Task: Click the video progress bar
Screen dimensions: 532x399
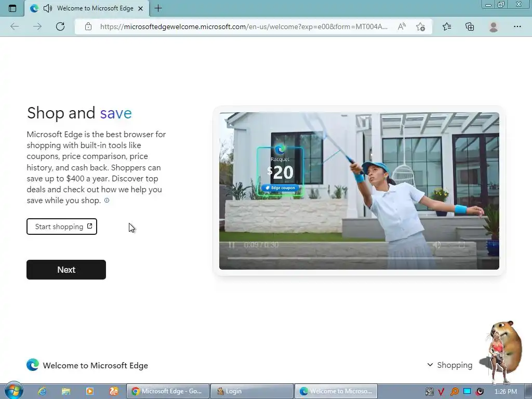Action: (x=335, y=258)
